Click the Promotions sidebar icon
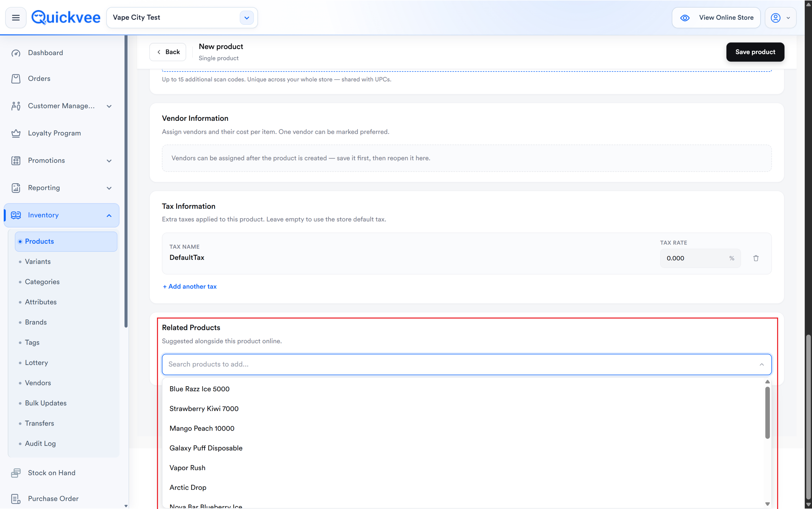The height and width of the screenshot is (509, 812). pyautogui.click(x=16, y=161)
